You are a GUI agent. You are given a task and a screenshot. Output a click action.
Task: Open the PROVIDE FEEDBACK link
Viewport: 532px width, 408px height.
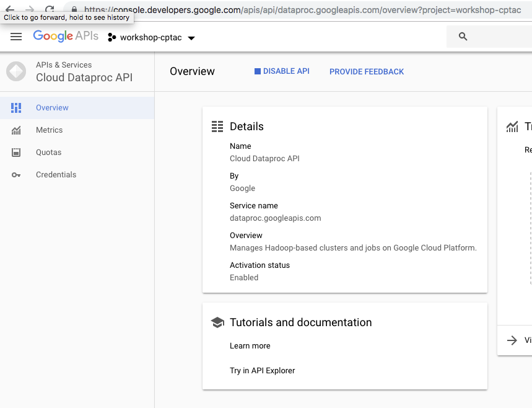(366, 71)
